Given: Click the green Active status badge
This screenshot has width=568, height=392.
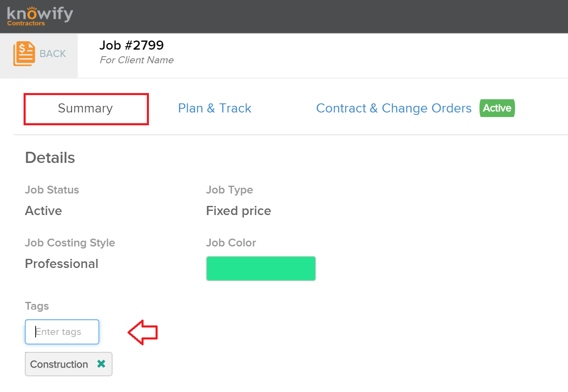Looking at the screenshot, I should click(497, 108).
